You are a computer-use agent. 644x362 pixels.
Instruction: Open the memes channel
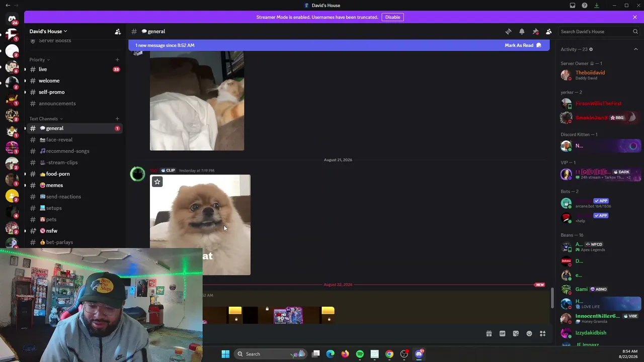[74, 185]
